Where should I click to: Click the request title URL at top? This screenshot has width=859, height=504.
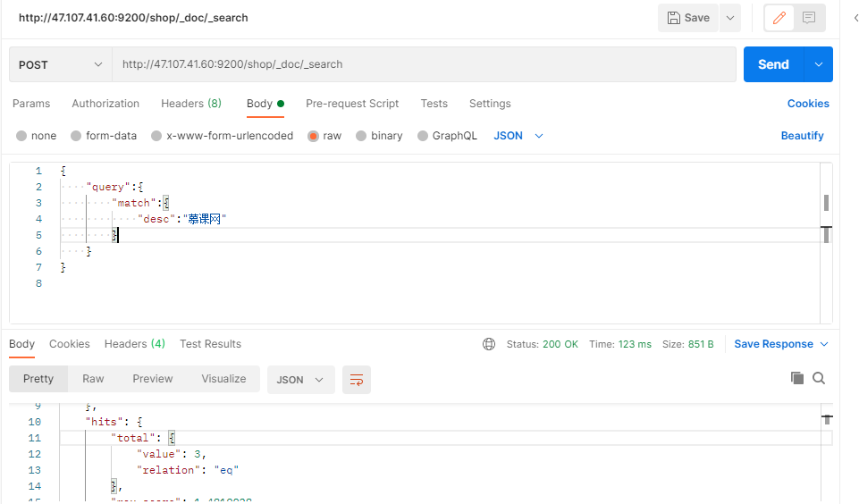click(133, 18)
